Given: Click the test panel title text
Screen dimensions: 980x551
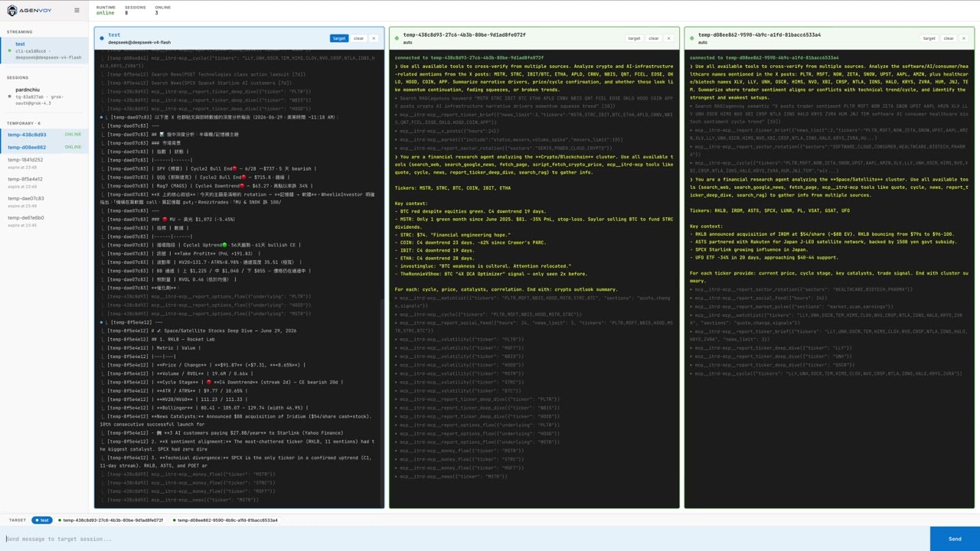Looking at the screenshot, I should coord(114,34).
